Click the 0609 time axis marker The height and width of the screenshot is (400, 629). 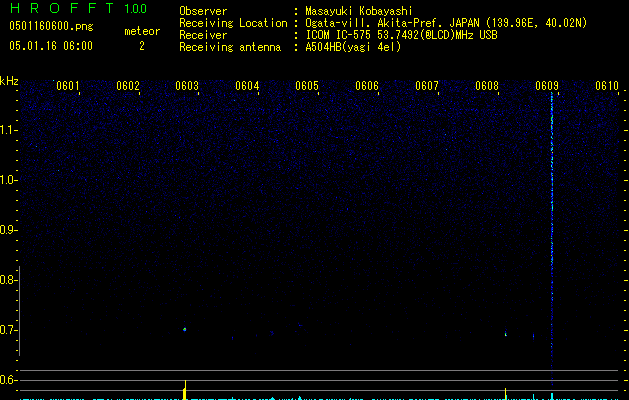pyautogui.click(x=547, y=86)
